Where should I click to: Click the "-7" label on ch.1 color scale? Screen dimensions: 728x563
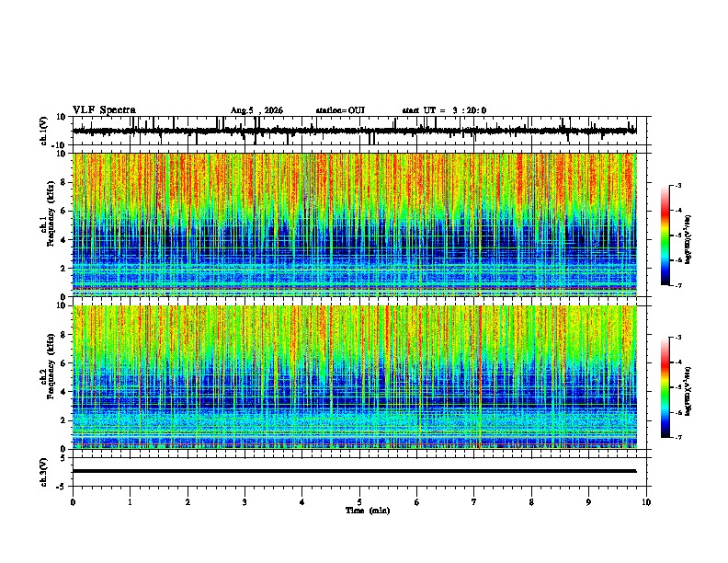tap(678, 285)
